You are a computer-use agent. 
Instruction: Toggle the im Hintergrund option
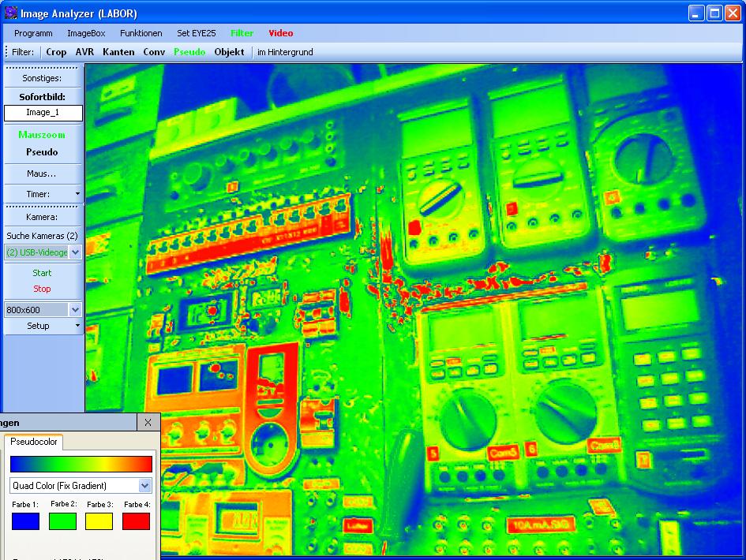point(285,52)
